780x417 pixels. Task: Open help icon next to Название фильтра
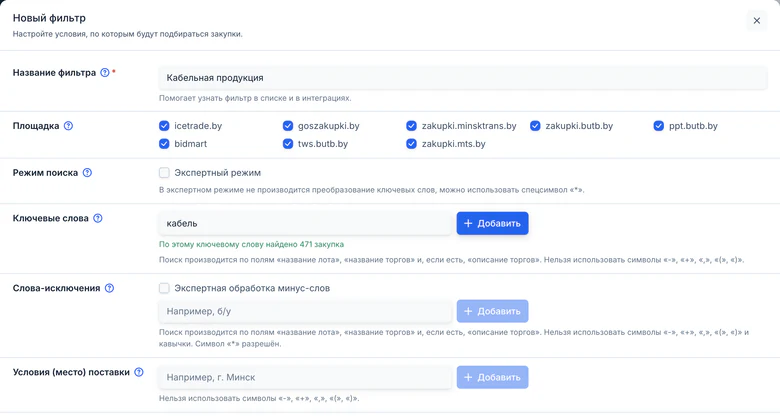(104, 73)
